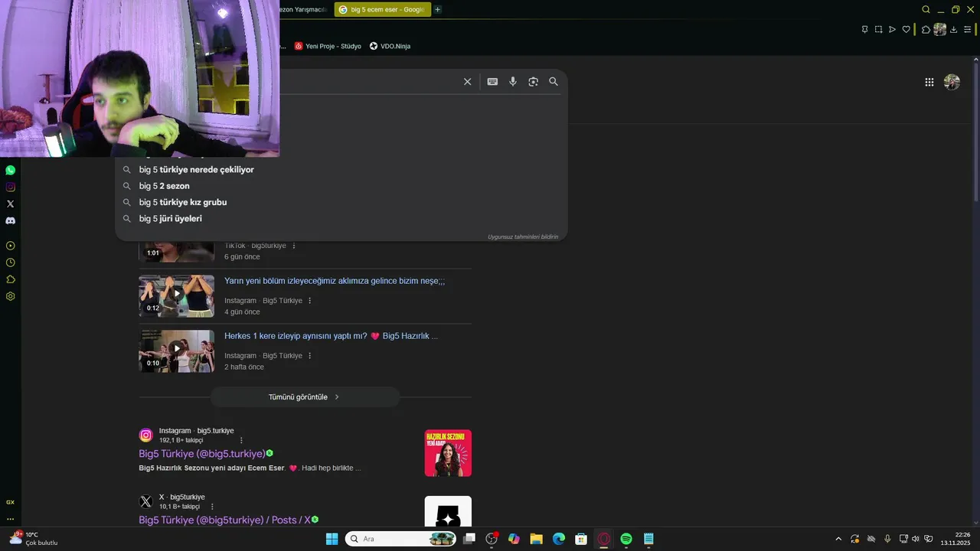Open the Windows Start menu
980x551 pixels.
(x=332, y=539)
